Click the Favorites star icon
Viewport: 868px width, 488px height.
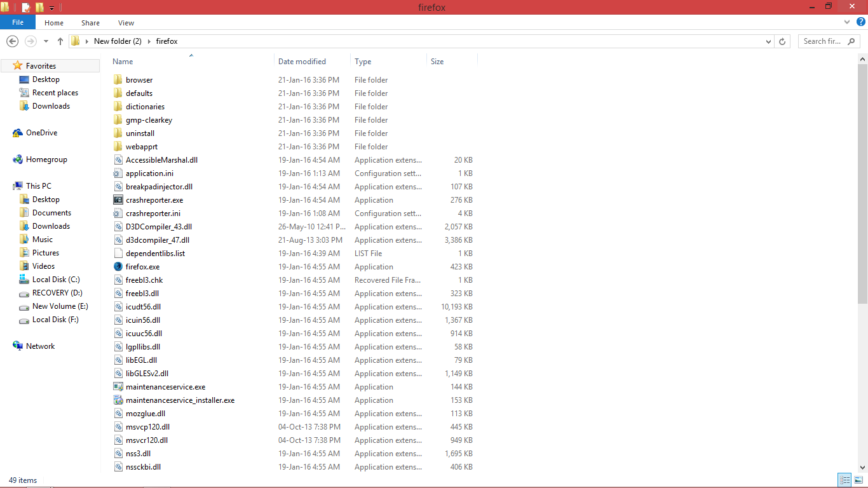coord(18,65)
